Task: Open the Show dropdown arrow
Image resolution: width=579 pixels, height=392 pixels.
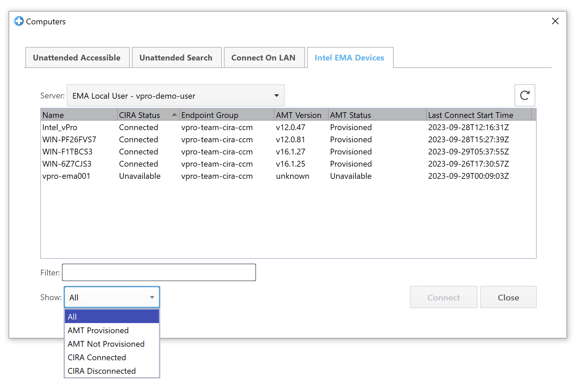Action: 152,297
